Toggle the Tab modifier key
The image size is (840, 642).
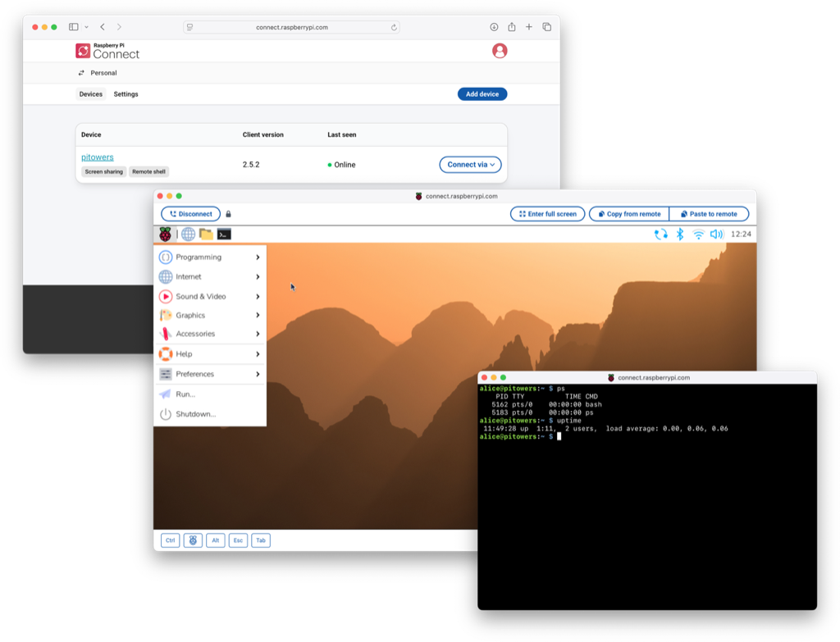[x=261, y=540]
